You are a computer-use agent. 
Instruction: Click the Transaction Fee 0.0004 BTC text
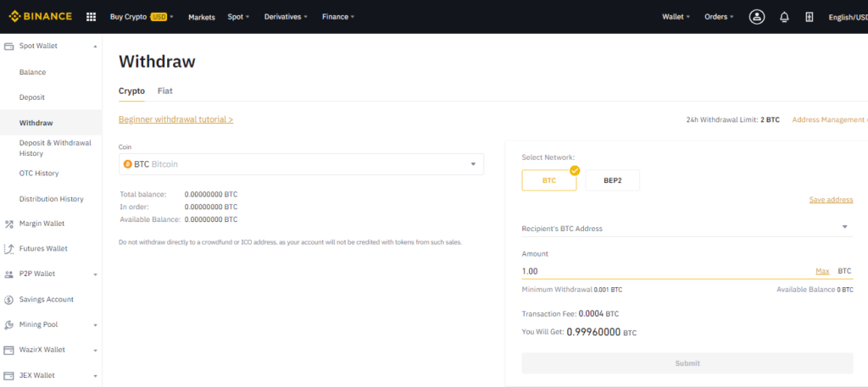pos(570,313)
